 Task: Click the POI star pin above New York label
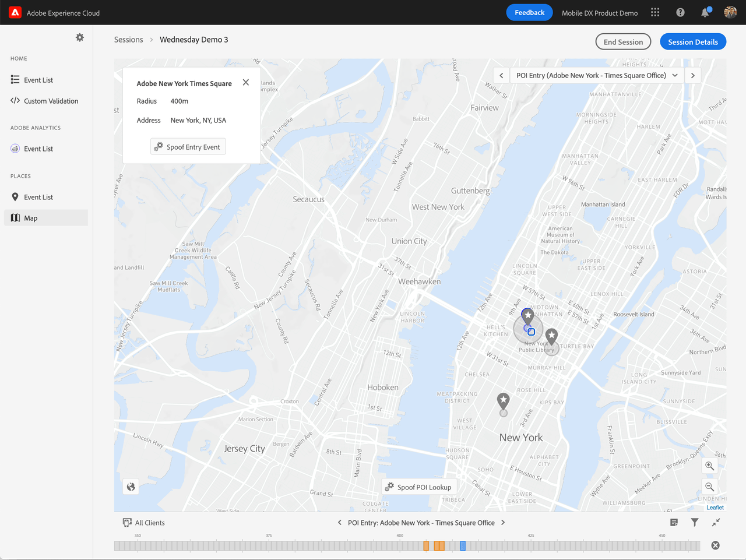click(x=504, y=400)
